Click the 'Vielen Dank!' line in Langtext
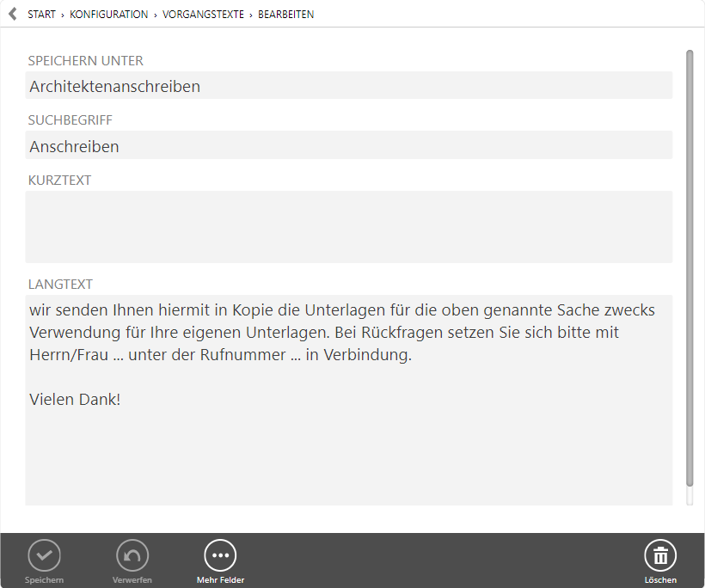This screenshot has width=705, height=588. pos(75,399)
